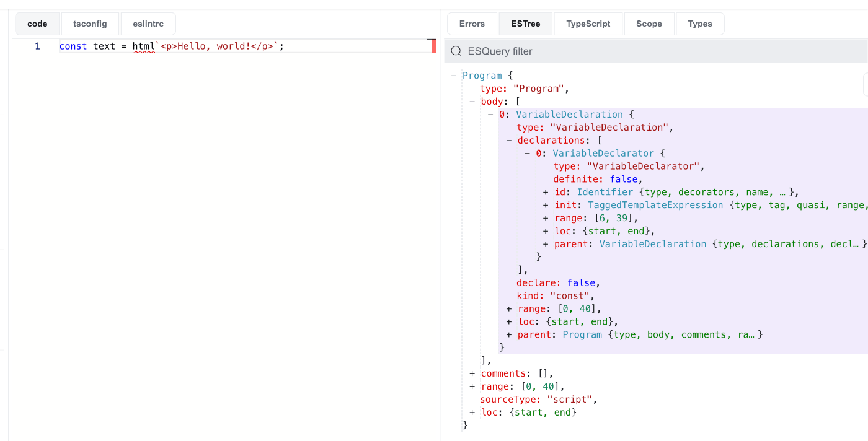Focus the ESQuery filter input field

point(558,51)
